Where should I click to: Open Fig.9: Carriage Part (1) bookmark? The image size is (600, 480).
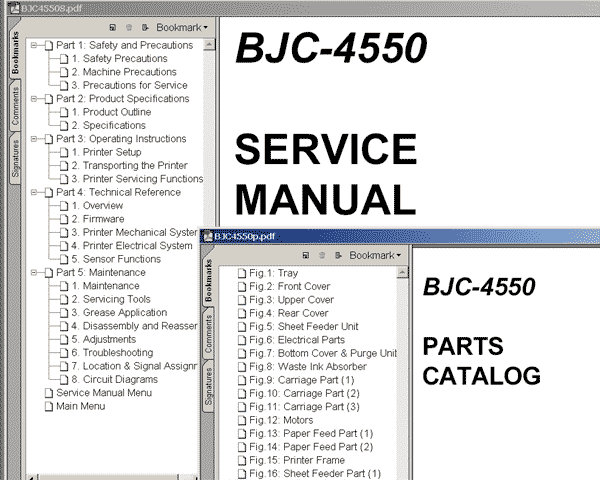[x=302, y=380]
